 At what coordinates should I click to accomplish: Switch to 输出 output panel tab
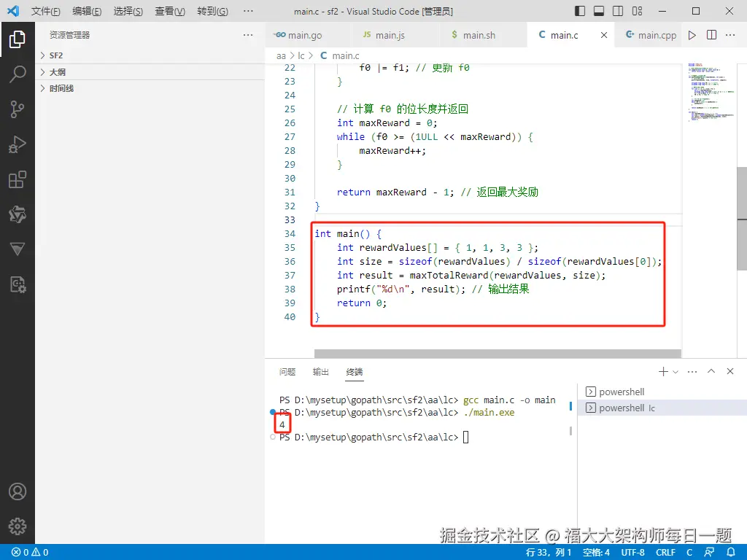[321, 372]
